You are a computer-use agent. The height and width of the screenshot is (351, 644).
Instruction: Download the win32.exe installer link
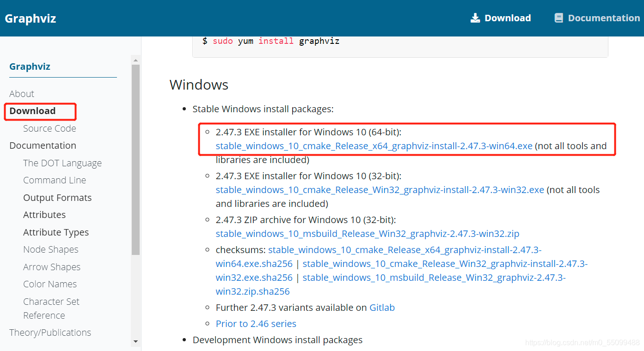point(380,190)
